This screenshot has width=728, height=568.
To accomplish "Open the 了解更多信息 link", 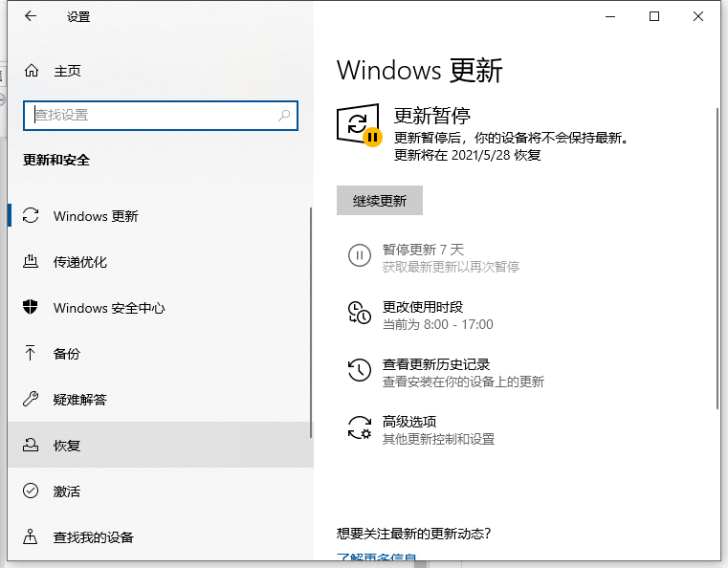I will tap(377, 558).
